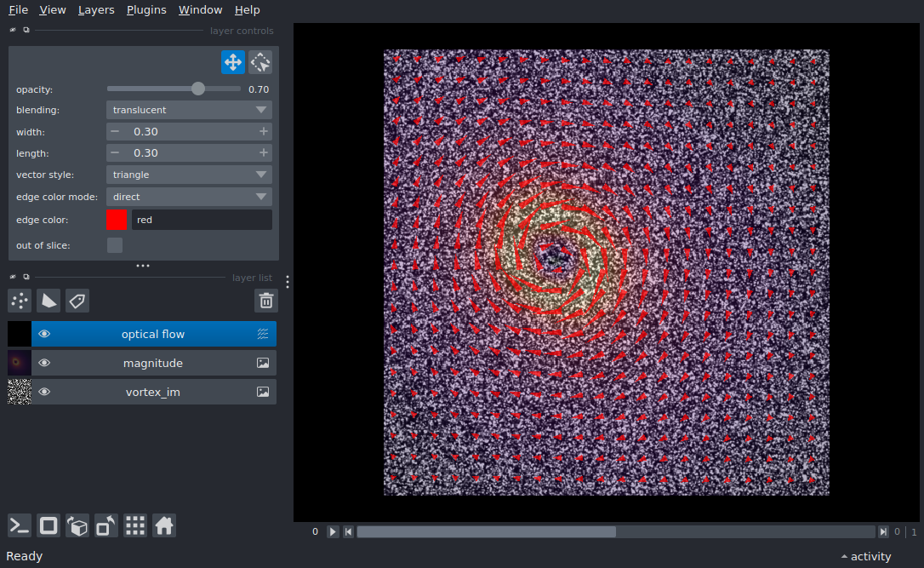Hide the vortex_im layer
Screen dimensions: 924x568
click(x=44, y=392)
